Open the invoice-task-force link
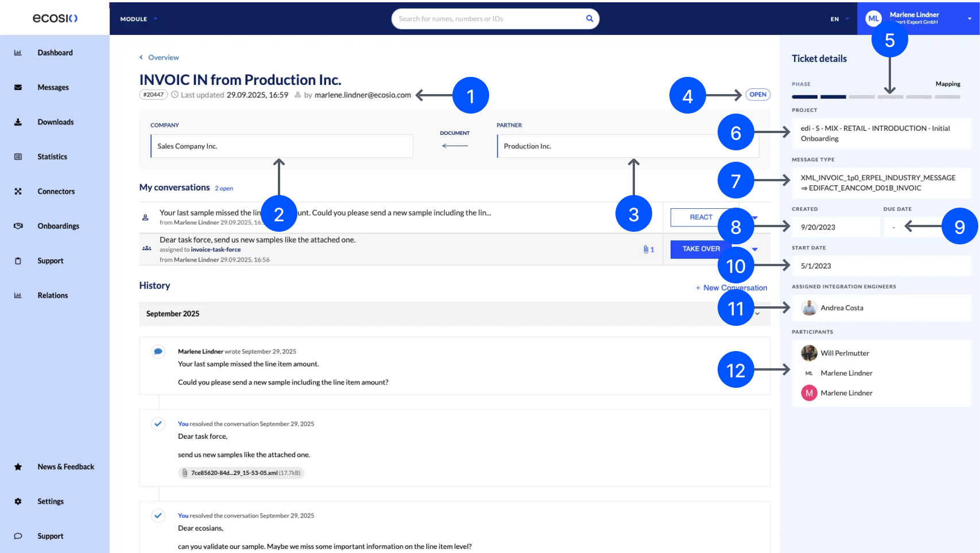 (x=216, y=250)
